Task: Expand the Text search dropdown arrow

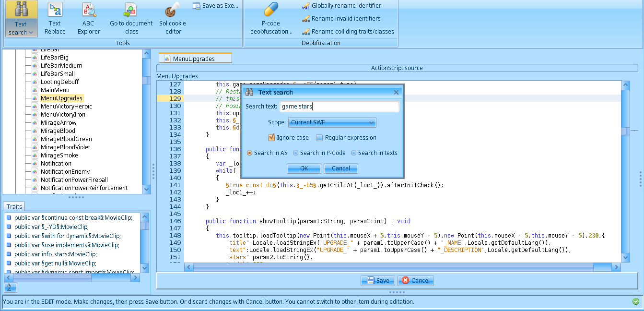Action: pos(31,33)
